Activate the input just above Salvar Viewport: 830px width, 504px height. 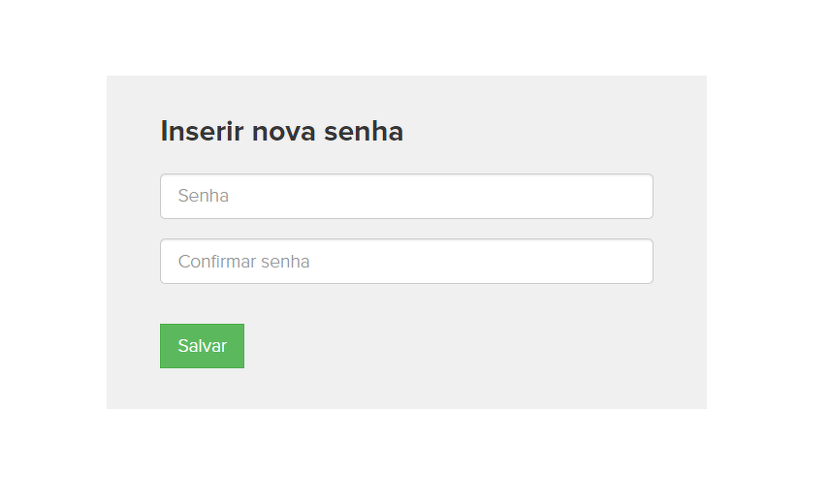point(406,262)
